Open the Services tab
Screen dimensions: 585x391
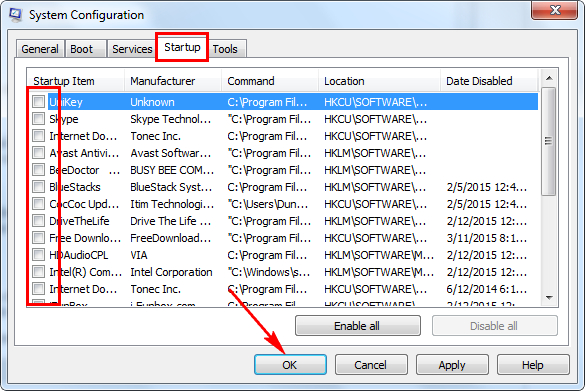tap(132, 49)
